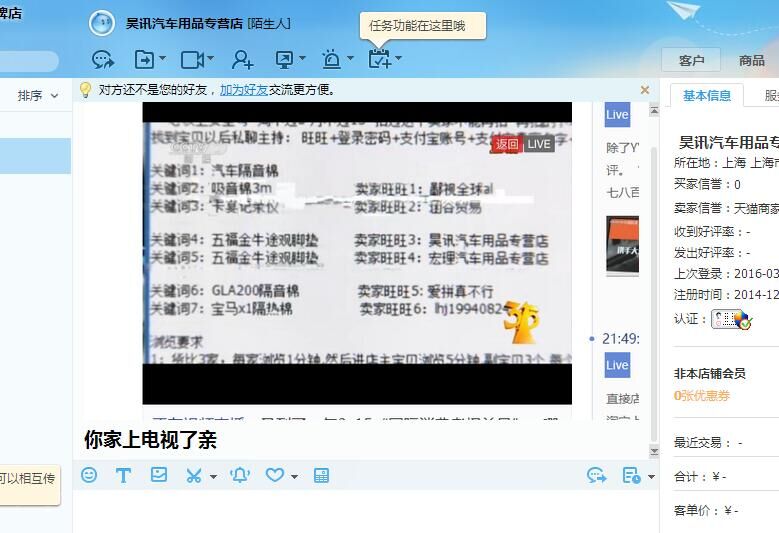Image resolution: width=779 pixels, height=533 pixels.
Task: Click the alarm siren report icon
Action: (331, 60)
